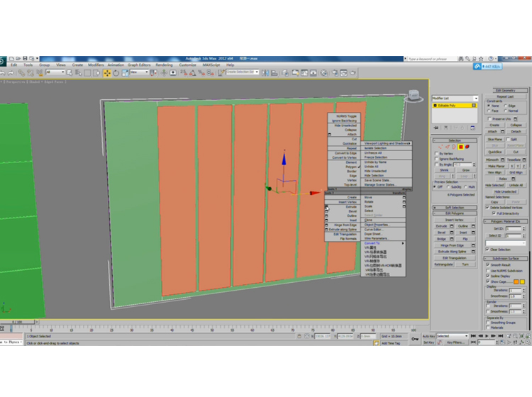
Task: Click the Render teapot icon
Action: 353,73
